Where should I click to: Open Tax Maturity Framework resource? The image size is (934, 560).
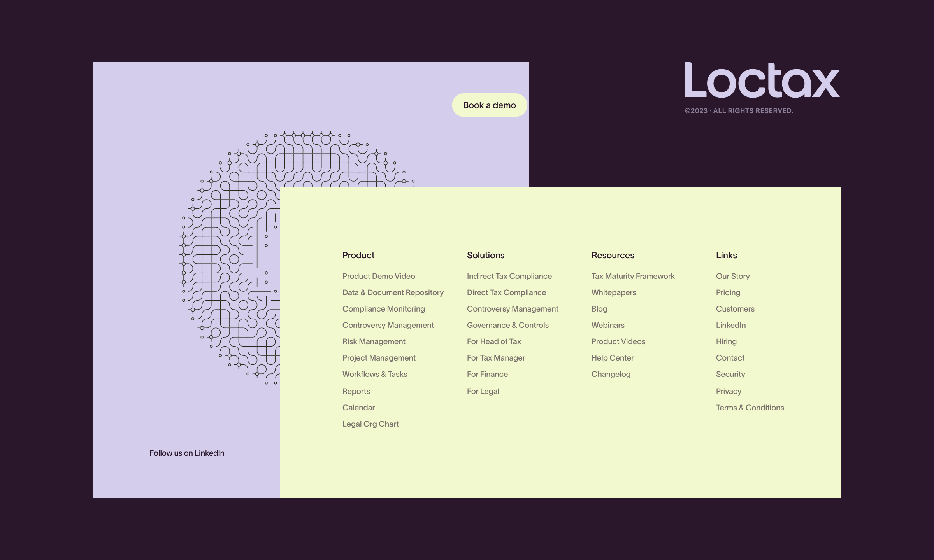[x=633, y=276]
